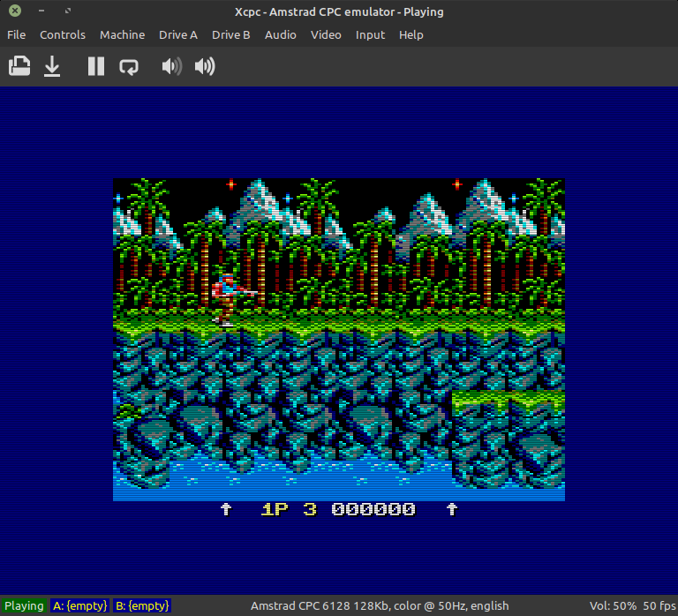Open the Audio menu

(280, 35)
